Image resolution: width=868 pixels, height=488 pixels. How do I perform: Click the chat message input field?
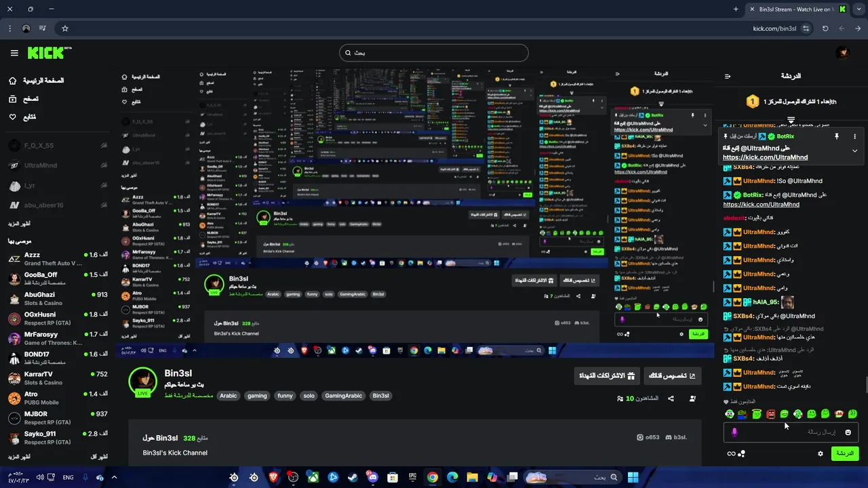(x=791, y=432)
